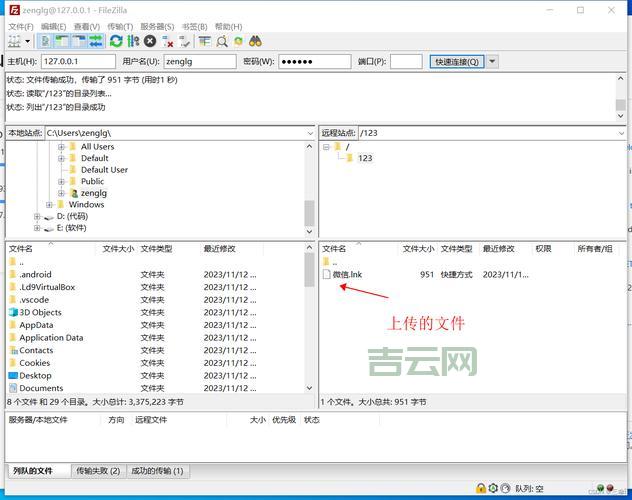632x500 pixels.
Task: Click the binoculars file search icon
Action: pos(255,41)
